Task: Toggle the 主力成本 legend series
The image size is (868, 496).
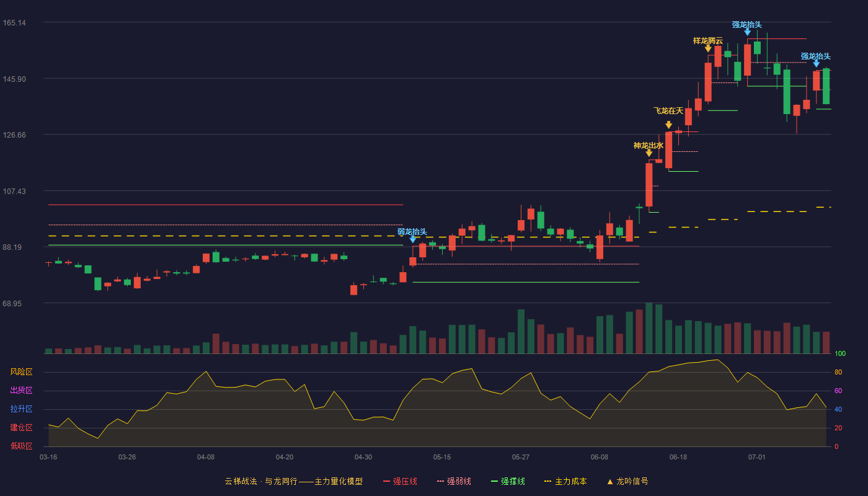Action: (565, 481)
